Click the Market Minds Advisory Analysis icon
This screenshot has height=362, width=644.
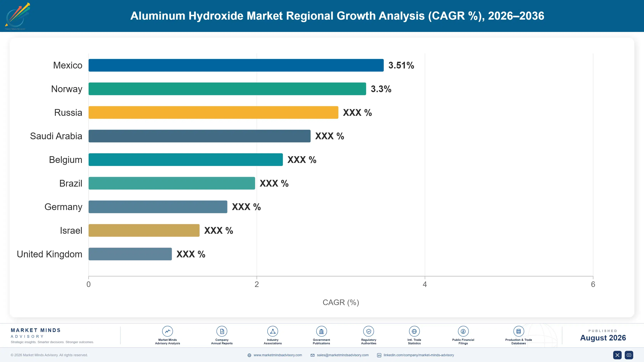168,331
